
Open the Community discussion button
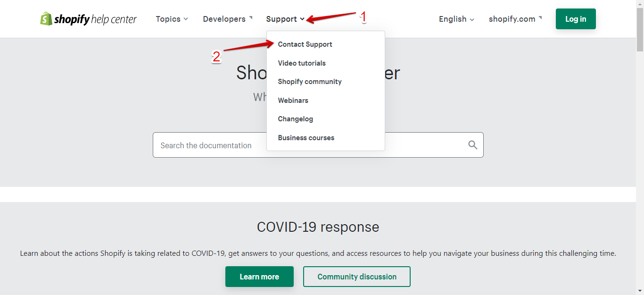[357, 277]
